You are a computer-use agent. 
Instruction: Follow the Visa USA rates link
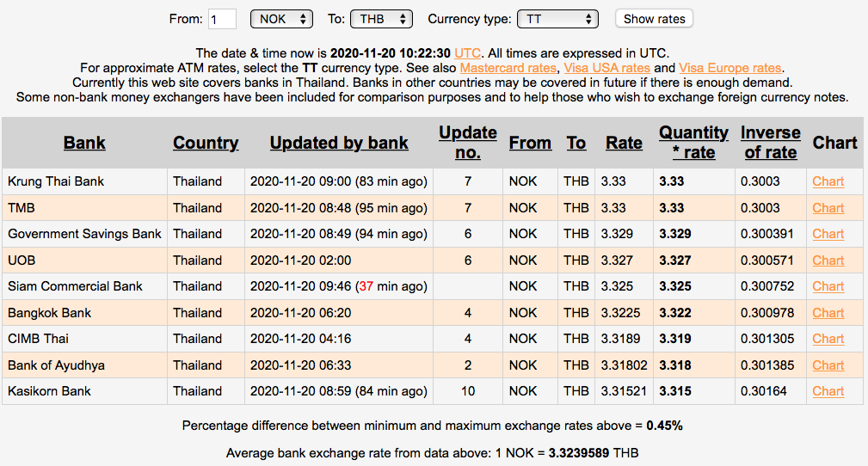pyautogui.click(x=606, y=68)
